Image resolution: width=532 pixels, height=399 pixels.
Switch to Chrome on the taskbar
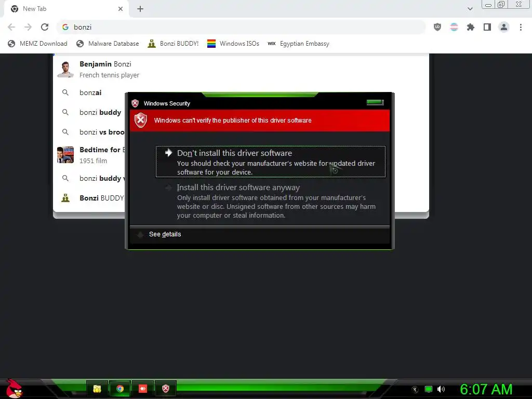pos(120,389)
